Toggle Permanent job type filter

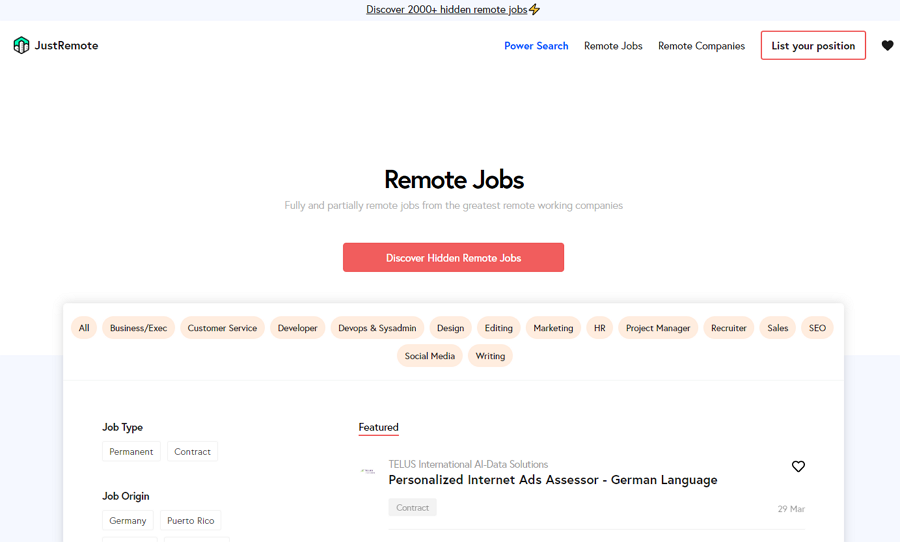[131, 451]
